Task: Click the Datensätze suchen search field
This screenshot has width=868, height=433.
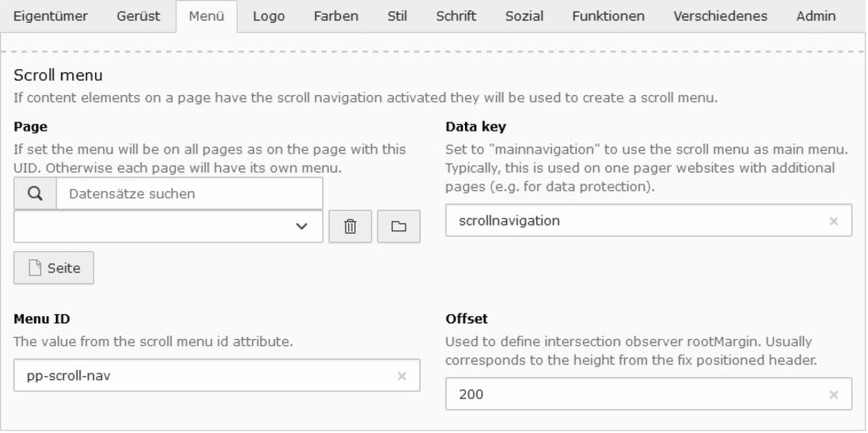Action: 189,194
